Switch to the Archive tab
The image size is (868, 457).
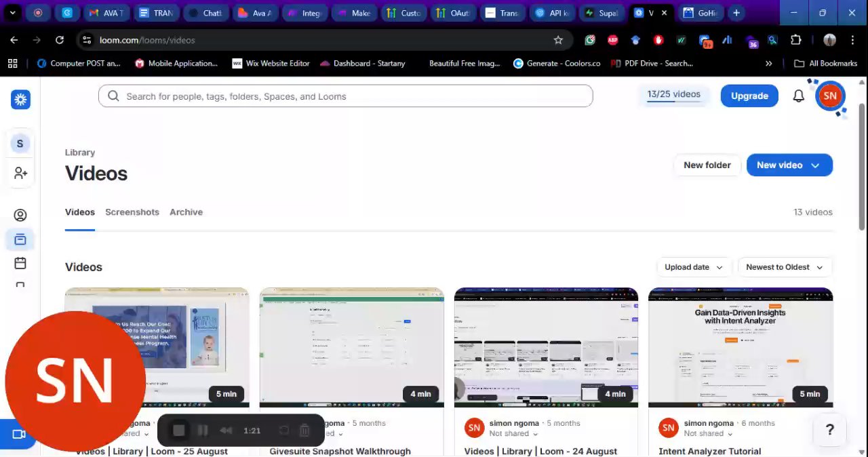[x=186, y=212]
